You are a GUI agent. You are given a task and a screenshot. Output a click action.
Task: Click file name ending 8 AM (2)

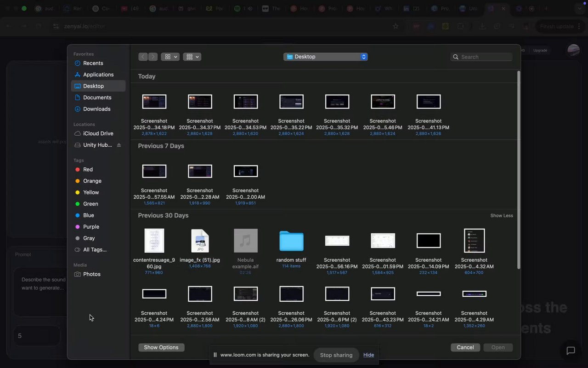point(246,316)
